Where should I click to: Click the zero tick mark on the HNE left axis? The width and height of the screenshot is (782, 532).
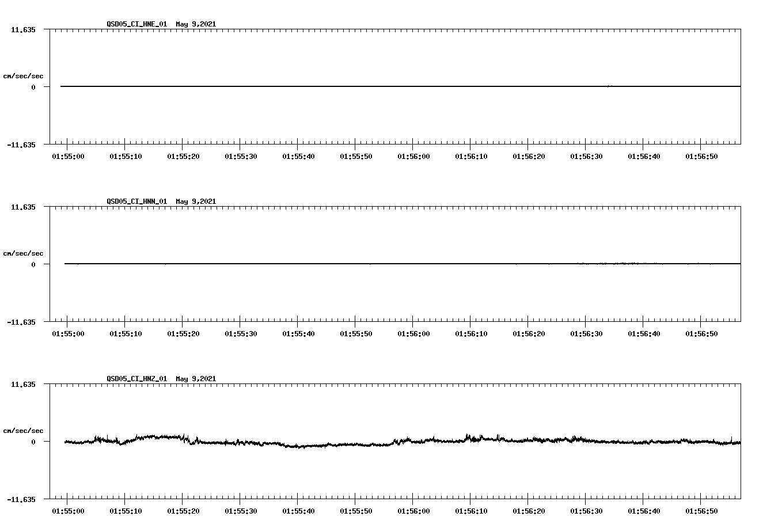click(x=47, y=86)
